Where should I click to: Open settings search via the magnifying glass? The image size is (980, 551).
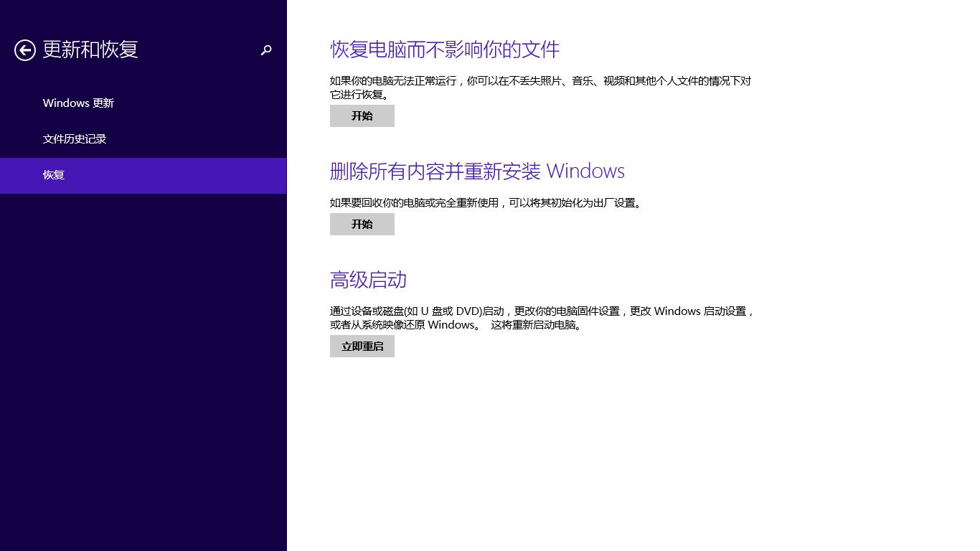(266, 50)
